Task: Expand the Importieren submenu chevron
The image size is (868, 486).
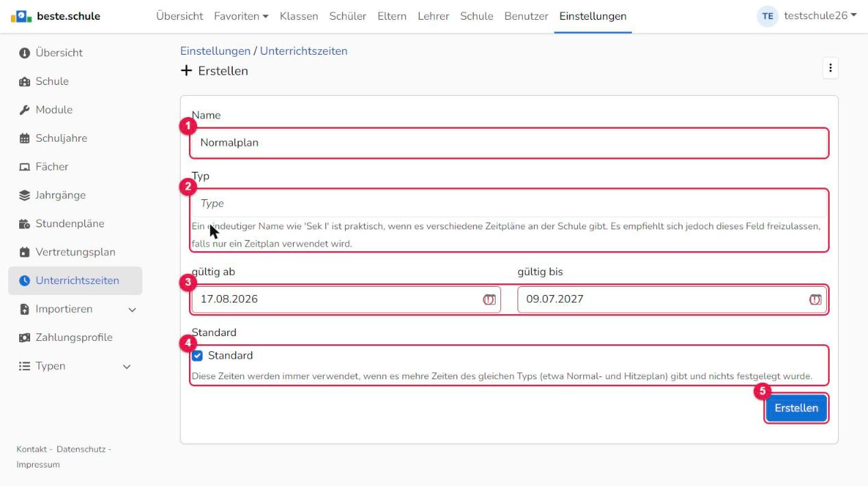Action: click(132, 310)
